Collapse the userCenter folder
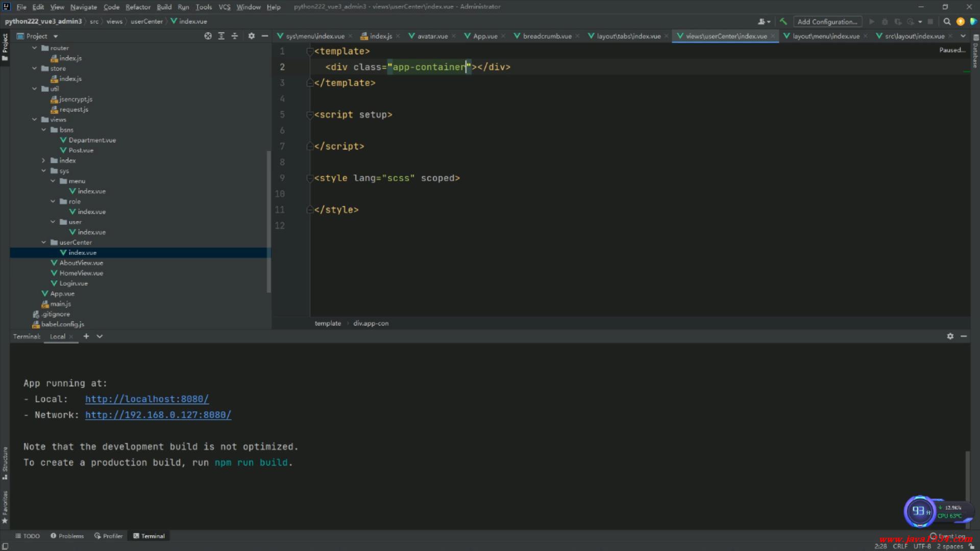The height and width of the screenshot is (551, 980). tap(44, 242)
